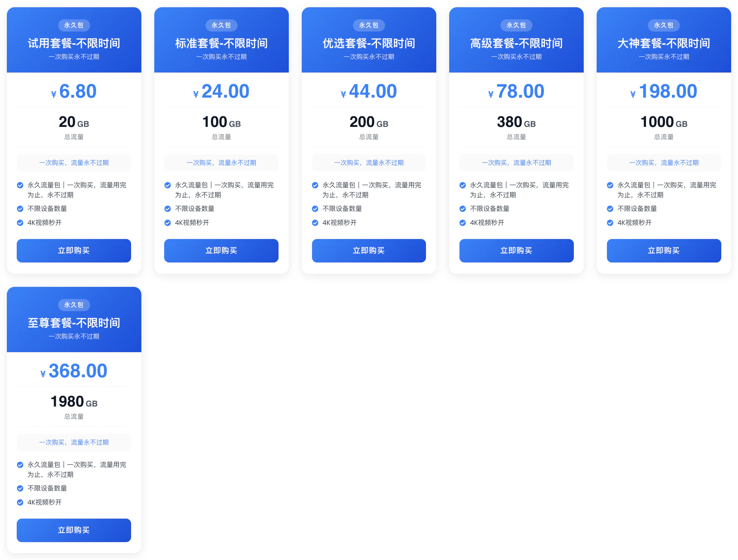The image size is (738, 560).
Task: Click check icon beside 4K视频秒开 in 至尊套餐
Action: click(x=20, y=502)
